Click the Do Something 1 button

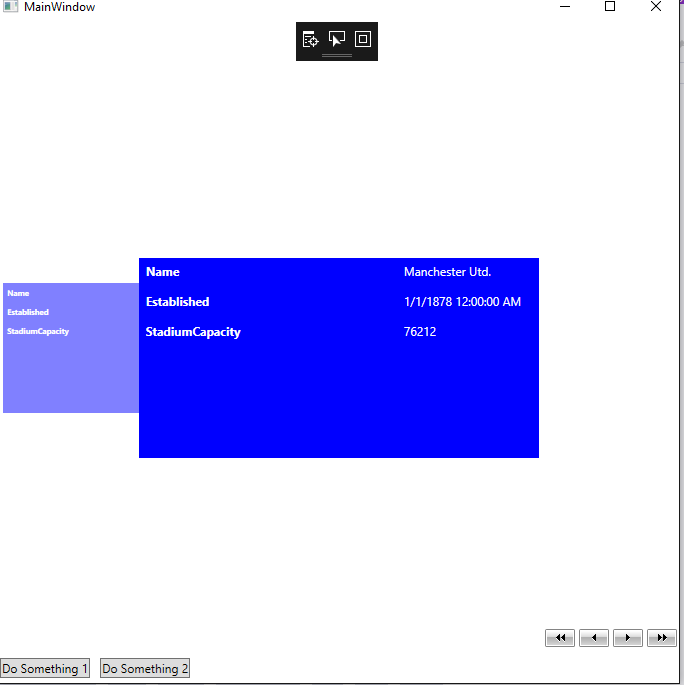point(45,668)
